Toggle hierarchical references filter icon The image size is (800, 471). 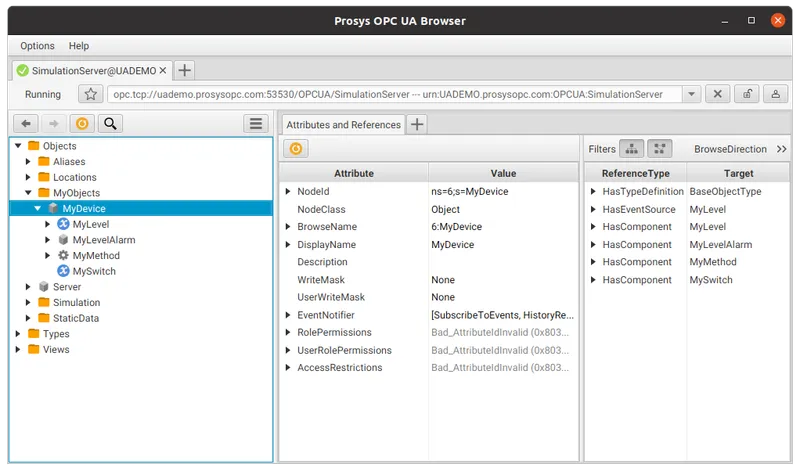coord(632,148)
